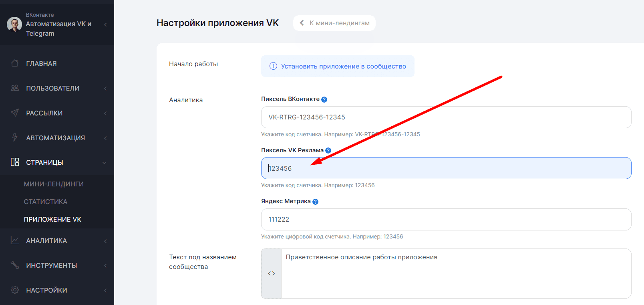Click the paper plane icon for РАССЫЛКИ
Screen dimensions: 644x305
pos(15,113)
